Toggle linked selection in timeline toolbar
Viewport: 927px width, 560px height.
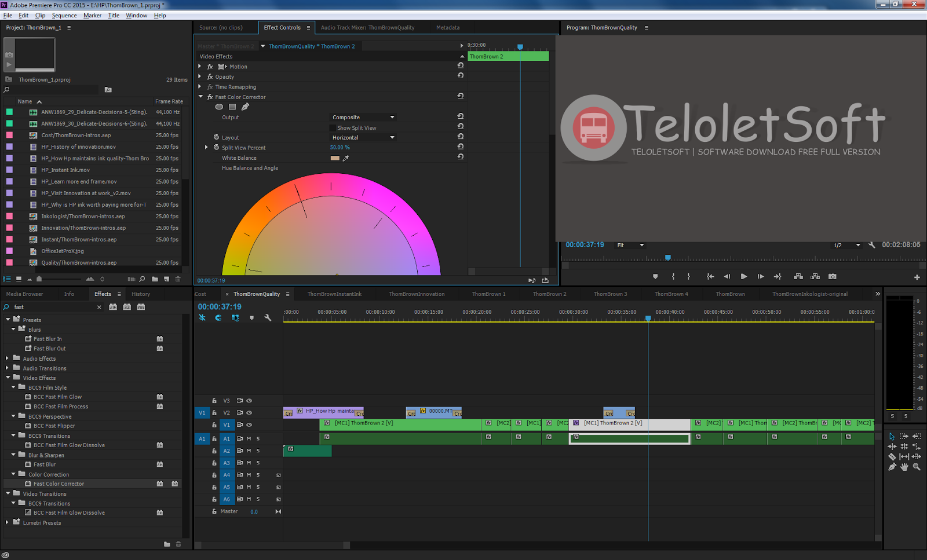point(235,318)
